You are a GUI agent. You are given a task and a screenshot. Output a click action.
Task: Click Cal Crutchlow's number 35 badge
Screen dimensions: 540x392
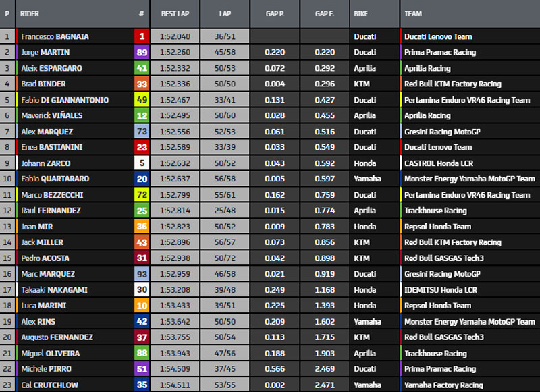tap(142, 385)
